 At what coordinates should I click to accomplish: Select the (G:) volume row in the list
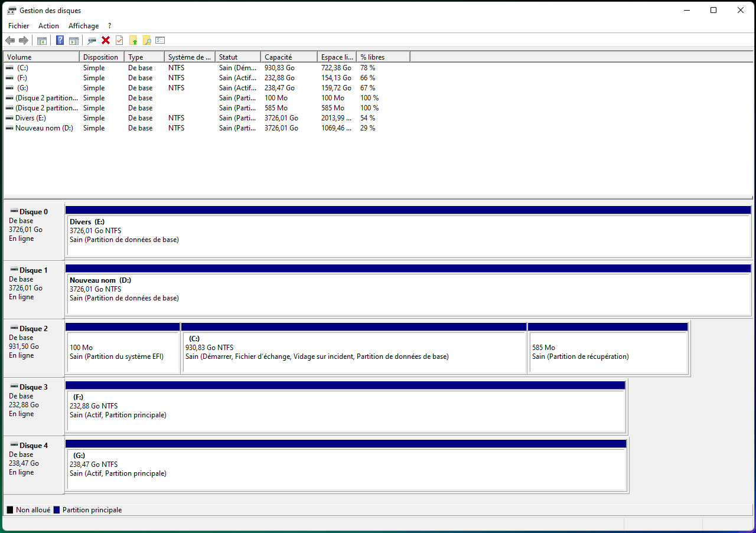point(207,88)
